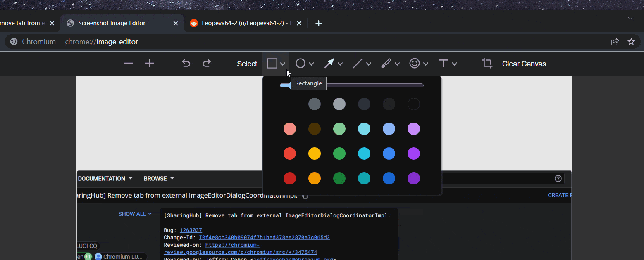Expand the Arrow tool options dropdown
Viewport: 644px width, 260px height.
click(x=340, y=64)
